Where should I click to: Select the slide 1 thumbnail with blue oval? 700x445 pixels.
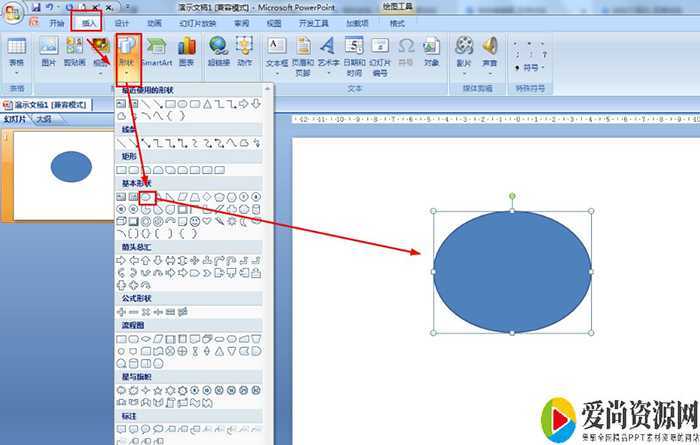pos(63,175)
